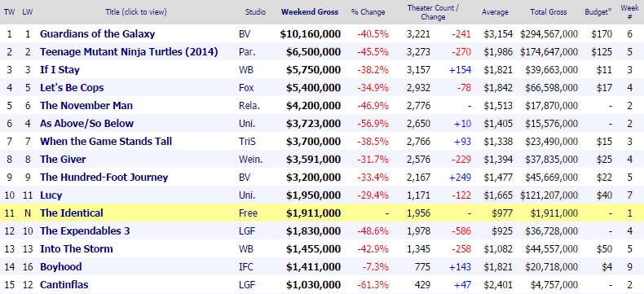Click the If I Stay movie title
Image resolution: width=644 pixels, height=294 pixels.
[60, 70]
